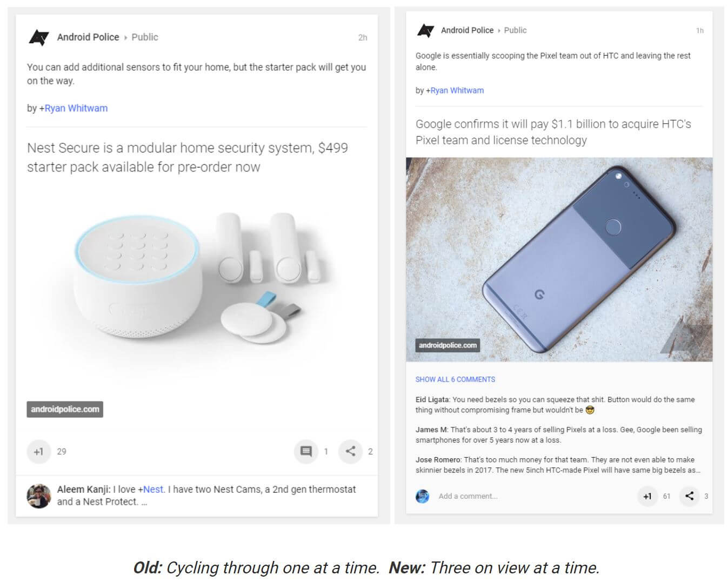Click share icon on Nest Secure post
Viewport: 728px width, 582px height.
click(x=350, y=451)
